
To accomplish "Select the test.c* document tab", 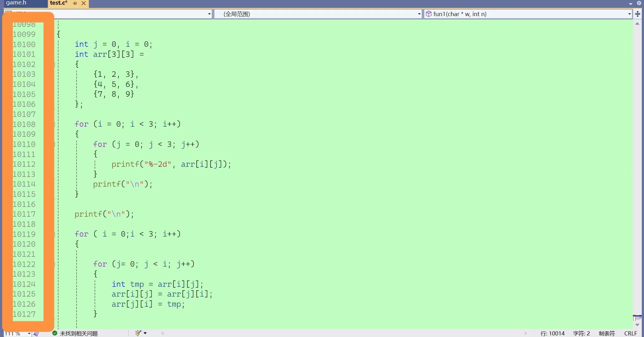I will 58,3.
